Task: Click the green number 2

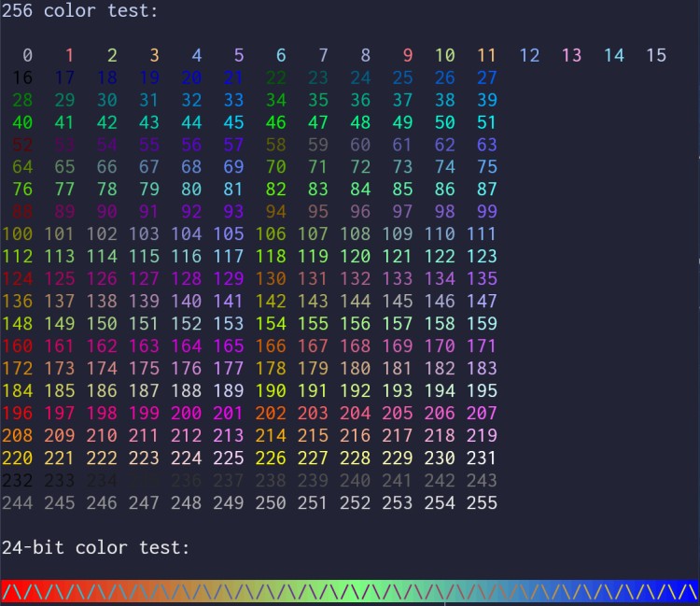Action: point(112,55)
